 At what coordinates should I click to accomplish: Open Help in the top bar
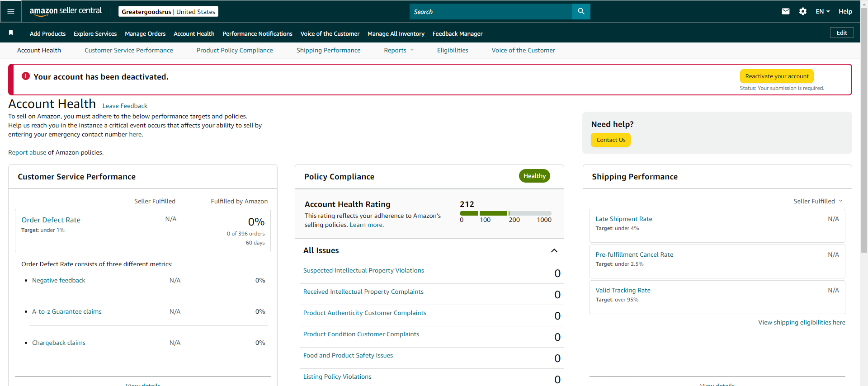845,11
